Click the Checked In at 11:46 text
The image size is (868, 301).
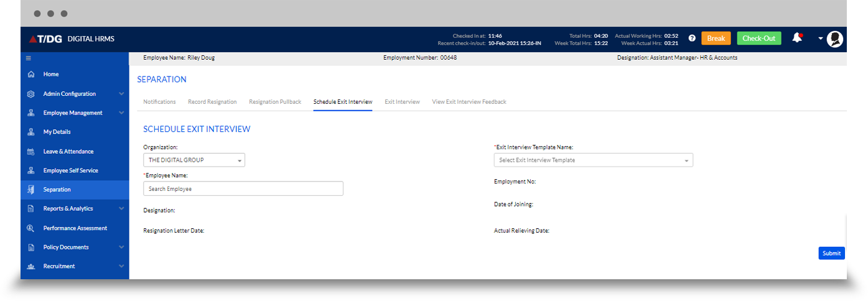tap(477, 36)
